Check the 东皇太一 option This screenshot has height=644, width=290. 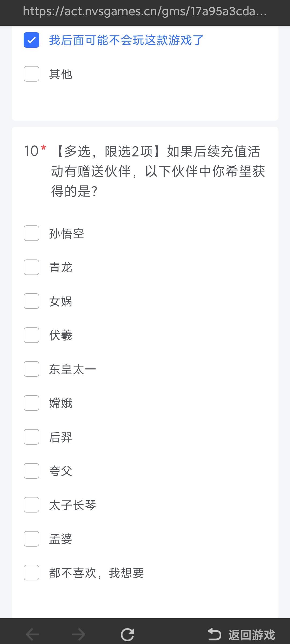coord(31,369)
